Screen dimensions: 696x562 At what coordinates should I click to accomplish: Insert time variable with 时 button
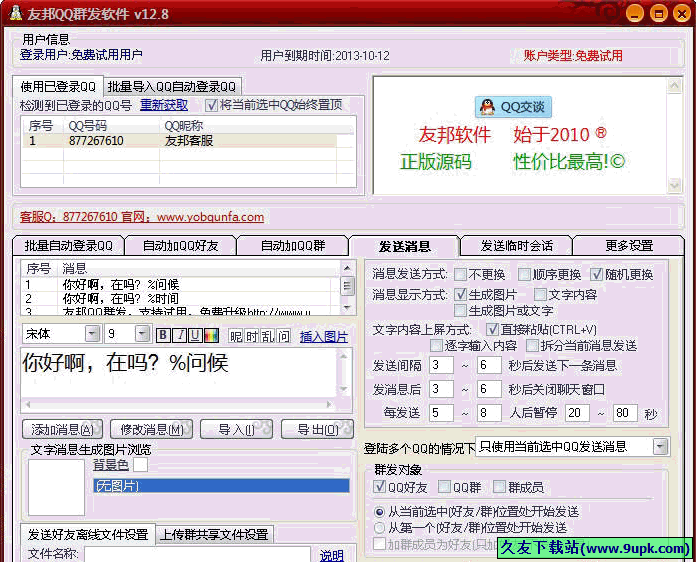[x=252, y=336]
